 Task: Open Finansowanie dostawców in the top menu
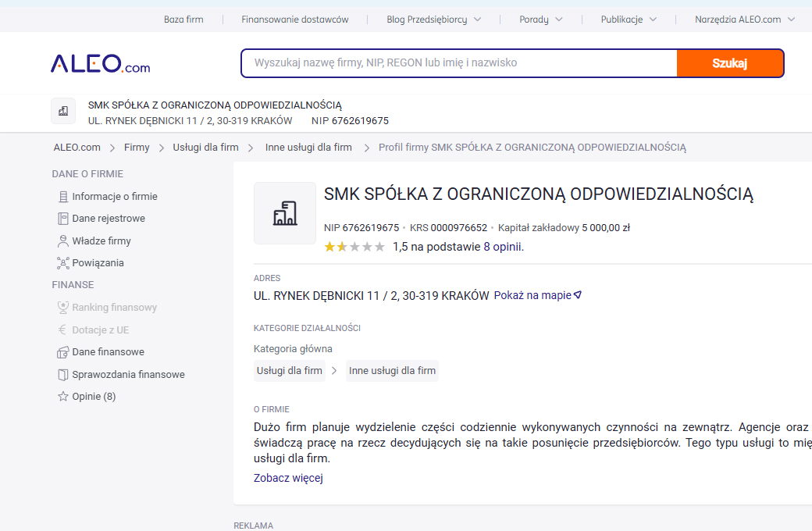(x=294, y=20)
